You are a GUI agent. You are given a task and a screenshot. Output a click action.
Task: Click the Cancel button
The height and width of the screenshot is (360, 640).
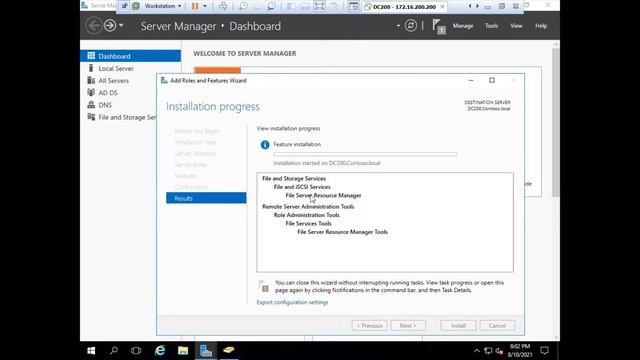[497, 325]
